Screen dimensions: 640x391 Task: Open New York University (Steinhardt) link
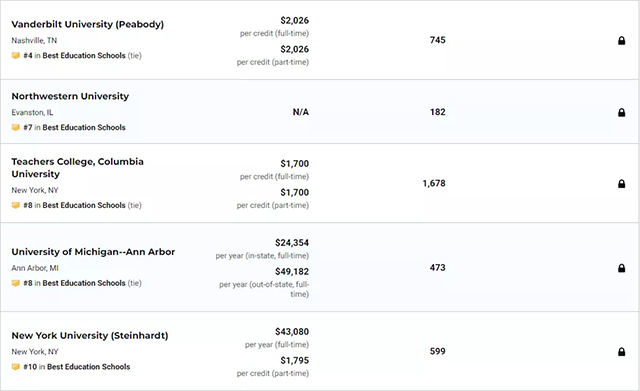[90, 335]
